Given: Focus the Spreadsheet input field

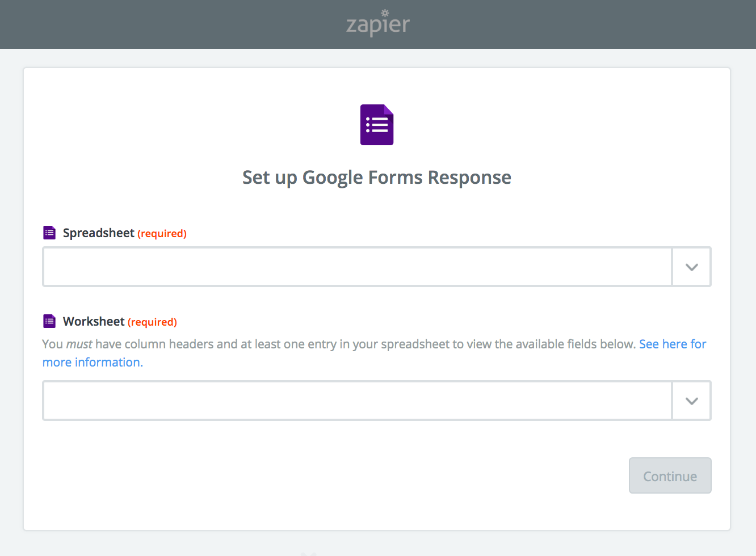Looking at the screenshot, I should pos(358,267).
